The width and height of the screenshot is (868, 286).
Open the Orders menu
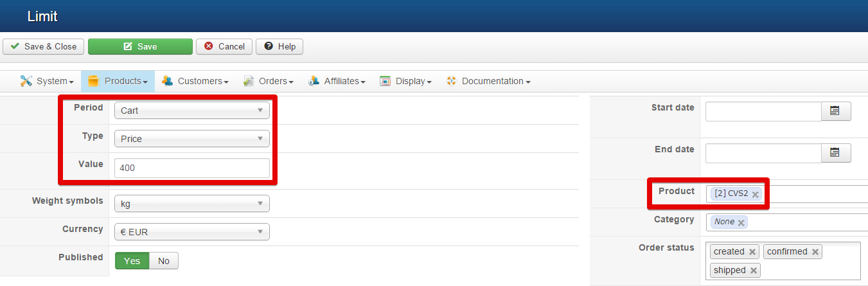tap(269, 81)
